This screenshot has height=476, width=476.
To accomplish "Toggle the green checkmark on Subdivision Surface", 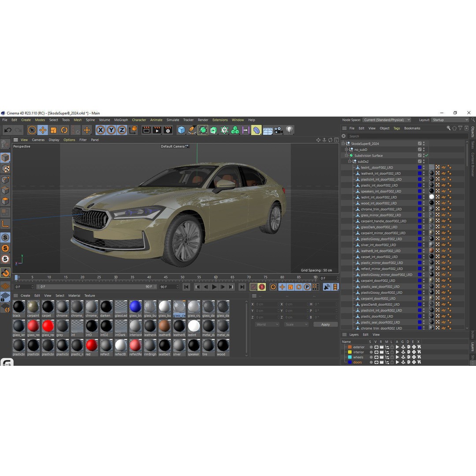I will pyautogui.click(x=426, y=155).
